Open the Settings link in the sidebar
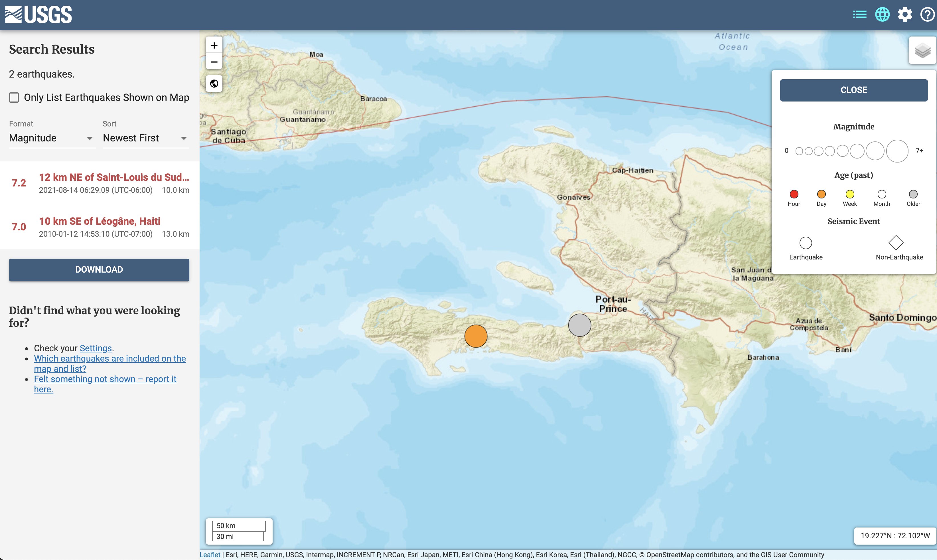The image size is (937, 560). [96, 348]
